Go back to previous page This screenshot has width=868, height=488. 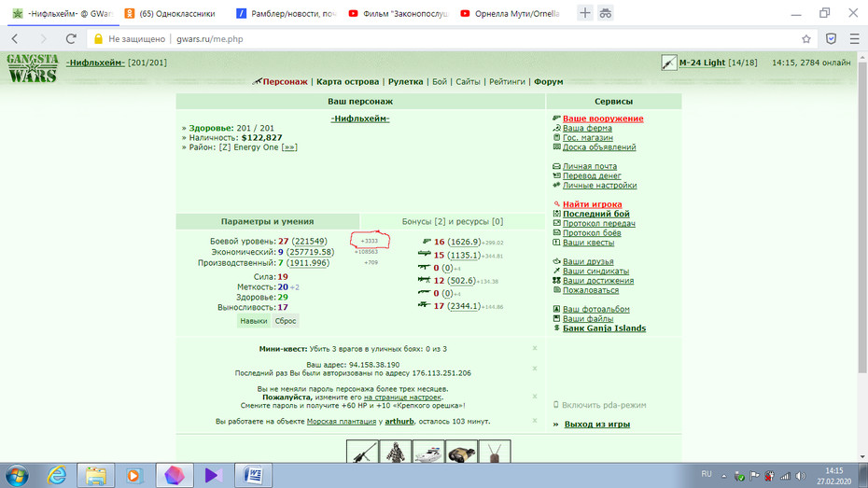[x=15, y=39]
